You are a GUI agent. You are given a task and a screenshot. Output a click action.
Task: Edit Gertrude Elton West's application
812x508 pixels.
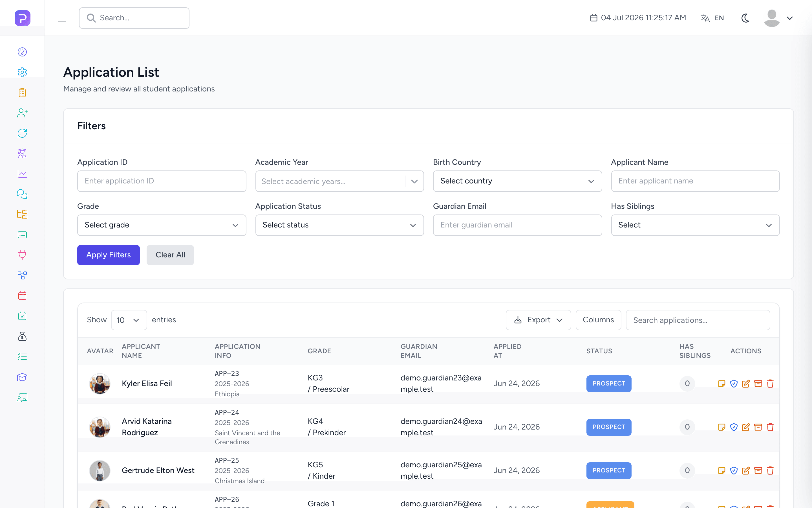(x=746, y=470)
